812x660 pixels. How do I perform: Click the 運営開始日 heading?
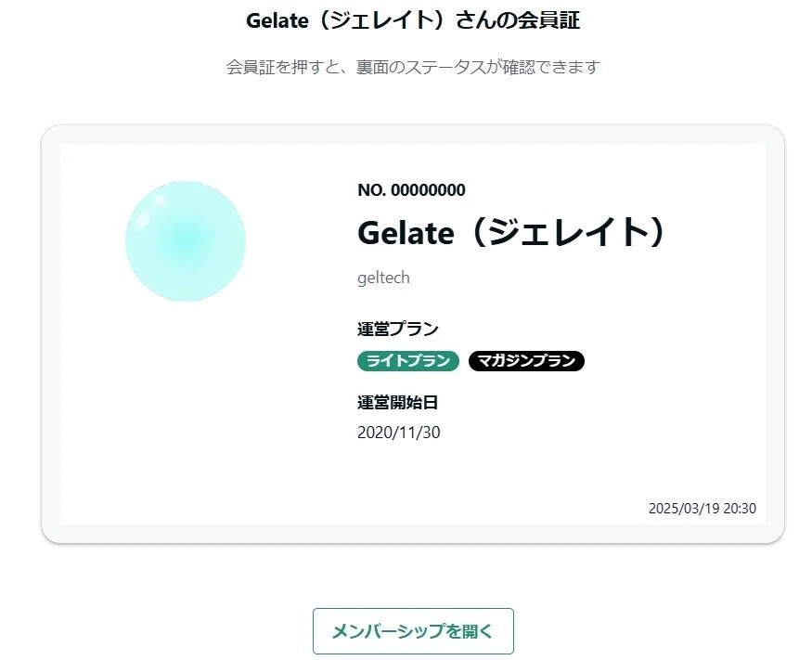(398, 402)
